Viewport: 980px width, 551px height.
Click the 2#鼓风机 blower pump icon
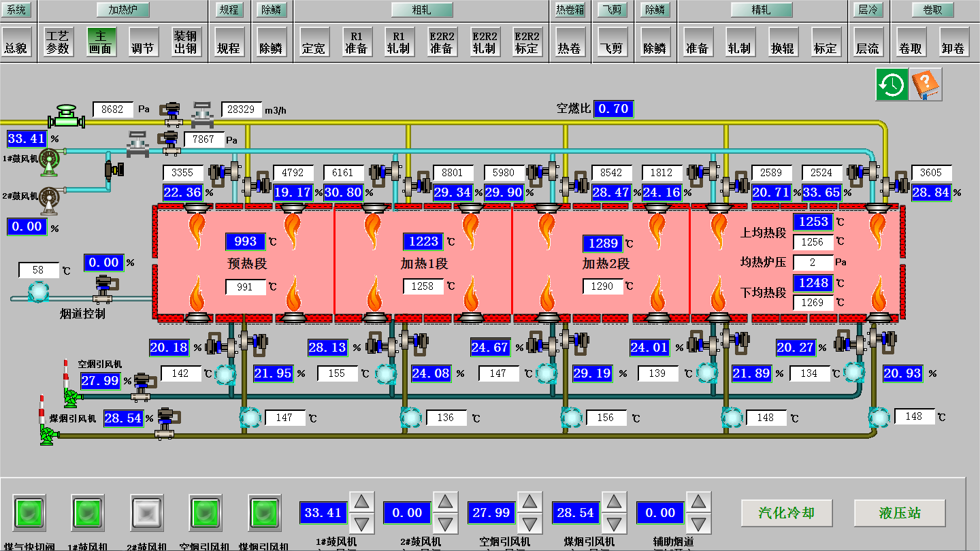pos(49,197)
